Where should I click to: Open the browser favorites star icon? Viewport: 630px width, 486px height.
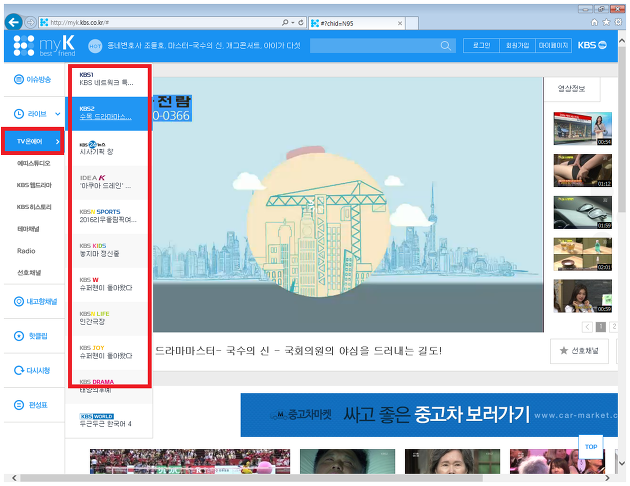(x=606, y=22)
